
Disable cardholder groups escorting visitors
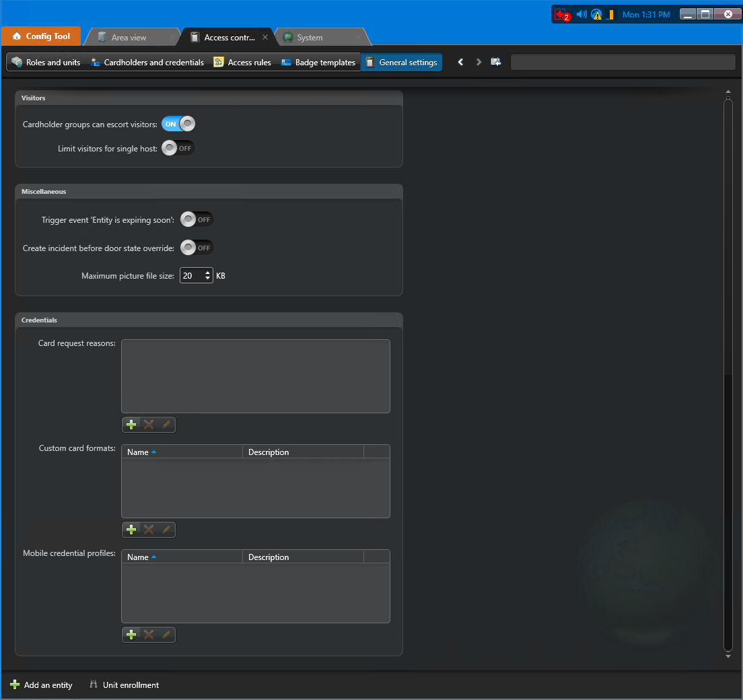(x=177, y=124)
